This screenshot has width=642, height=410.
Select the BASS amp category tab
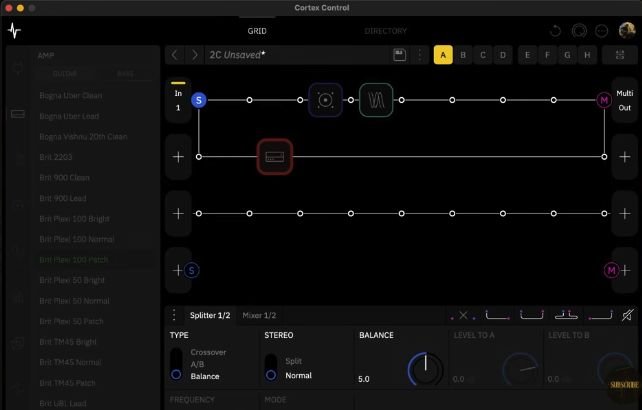tap(125, 74)
